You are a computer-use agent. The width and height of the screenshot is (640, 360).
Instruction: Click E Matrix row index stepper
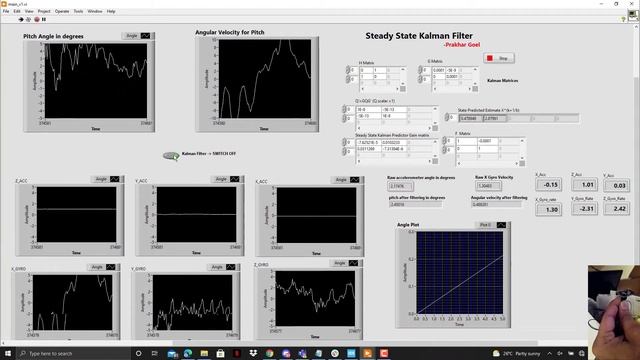pyautogui.click(x=420, y=70)
